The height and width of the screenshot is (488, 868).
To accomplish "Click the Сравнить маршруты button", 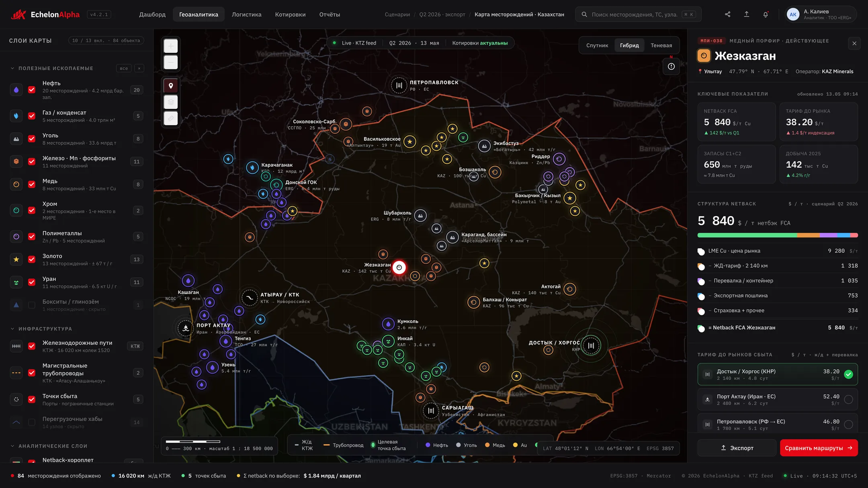I will click(819, 448).
